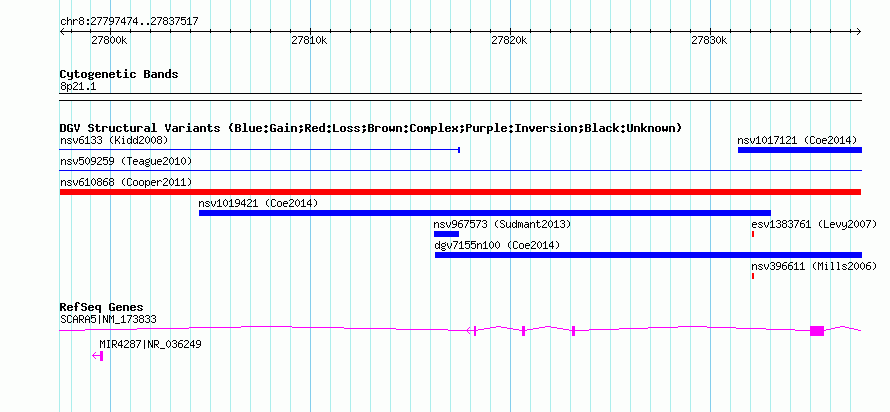Select the large SCARA5 exon block
Image resolution: width=890 pixels, height=412 pixels.
point(817,331)
